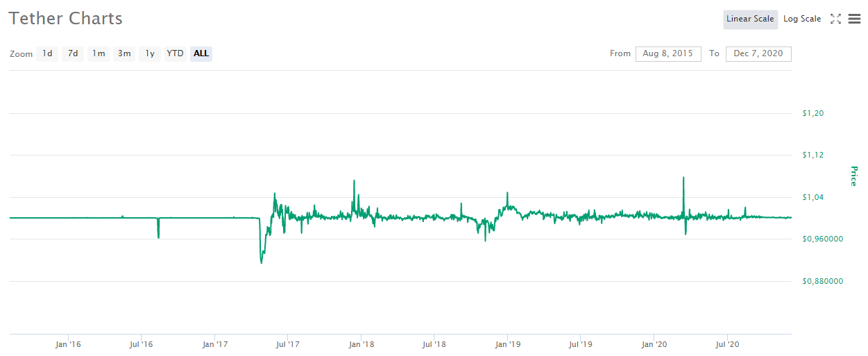This screenshot has width=868, height=356.
Task: Click the $1,20 price axis label
Action: [x=812, y=113]
